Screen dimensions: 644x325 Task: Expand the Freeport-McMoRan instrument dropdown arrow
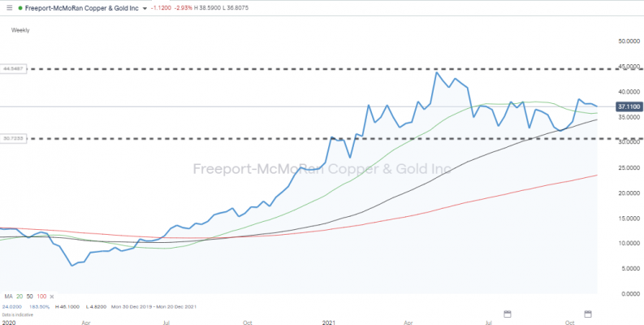[144, 8]
